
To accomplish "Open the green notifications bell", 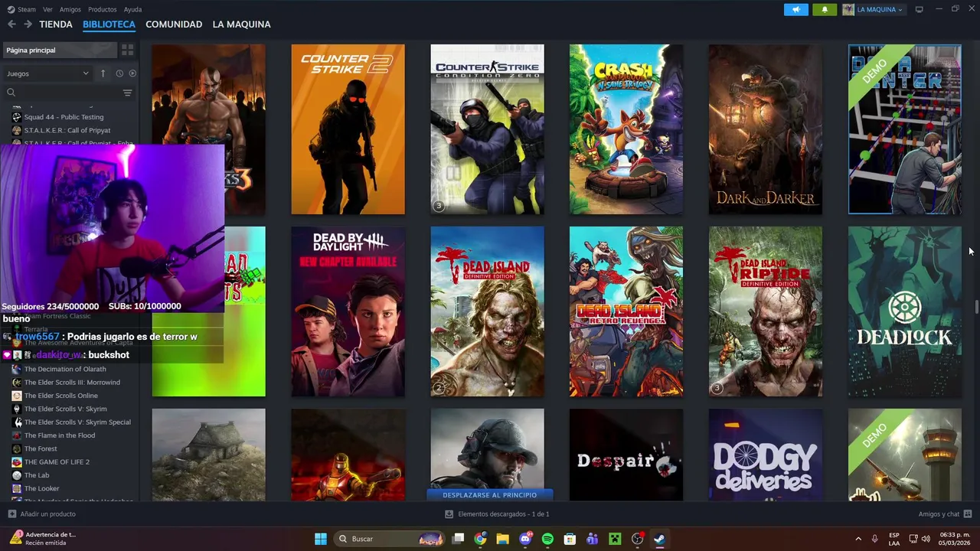I will [x=825, y=9].
